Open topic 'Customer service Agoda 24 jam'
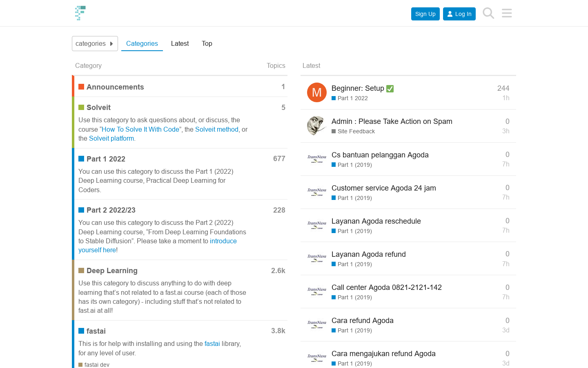Viewport: 588px width, 368px height. pos(384,188)
